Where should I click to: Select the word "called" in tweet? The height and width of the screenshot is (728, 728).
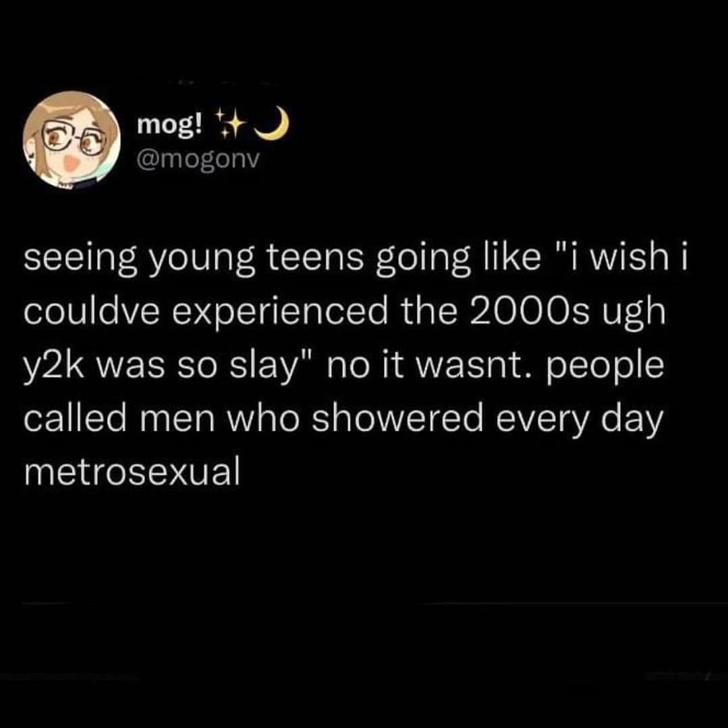pos(75,418)
